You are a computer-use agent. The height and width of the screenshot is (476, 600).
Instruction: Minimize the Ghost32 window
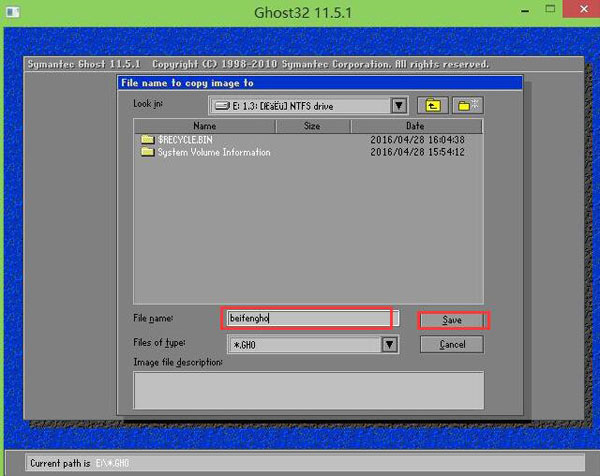[525, 11]
